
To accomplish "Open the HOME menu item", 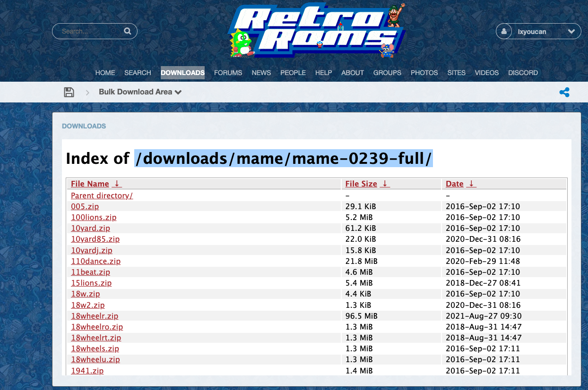I will (105, 73).
